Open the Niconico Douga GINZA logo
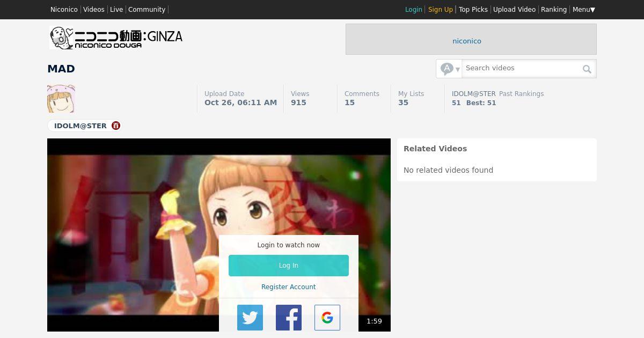Screen dimensions: 644x338 pyautogui.click(x=116, y=38)
